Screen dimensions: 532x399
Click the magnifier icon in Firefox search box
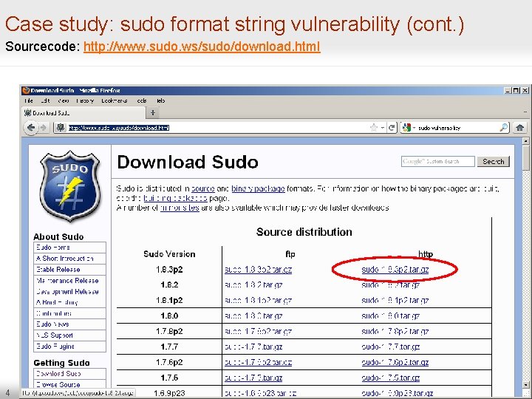point(503,128)
